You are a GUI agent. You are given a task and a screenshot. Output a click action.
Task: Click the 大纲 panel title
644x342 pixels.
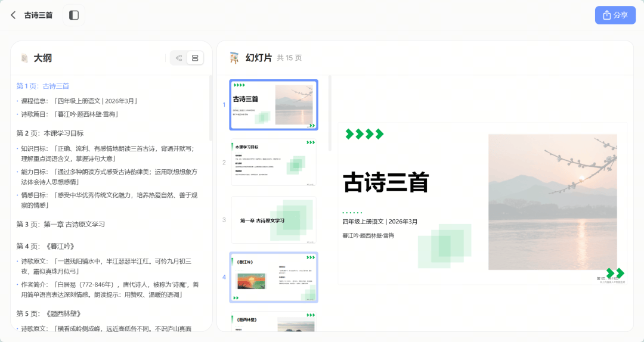point(43,58)
